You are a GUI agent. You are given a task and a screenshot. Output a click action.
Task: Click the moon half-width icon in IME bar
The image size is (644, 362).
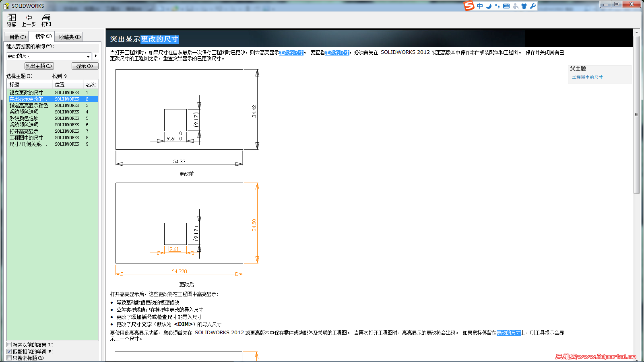click(489, 6)
